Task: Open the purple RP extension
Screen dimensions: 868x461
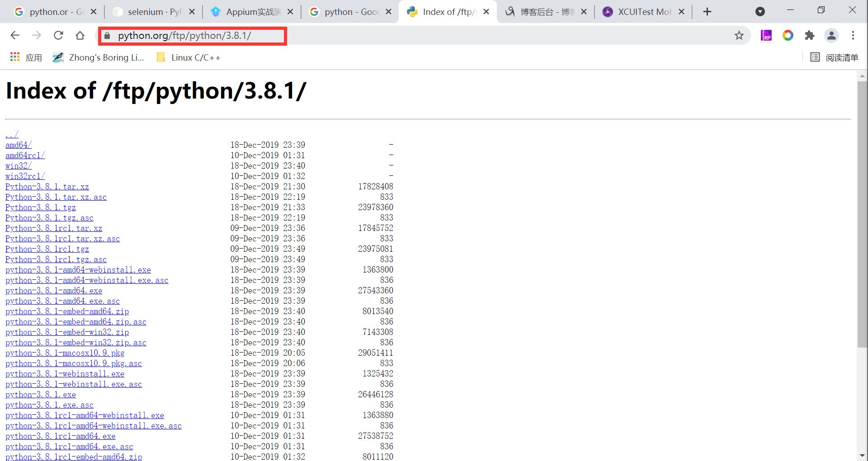Action: click(x=766, y=35)
